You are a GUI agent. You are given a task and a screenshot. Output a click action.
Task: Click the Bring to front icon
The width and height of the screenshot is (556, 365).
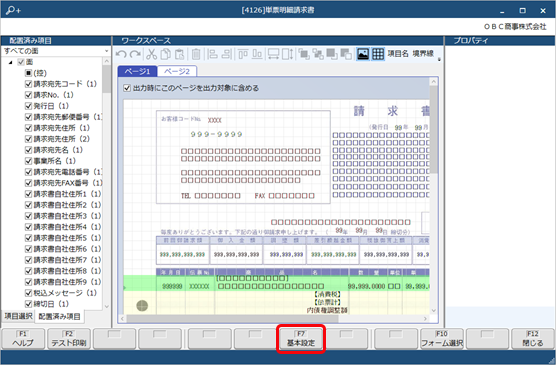click(332, 54)
